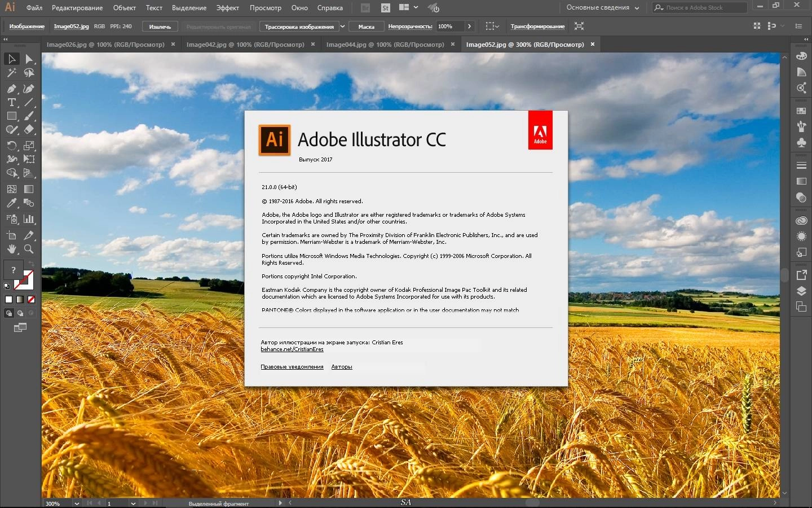Select the Lasso tool

click(29, 73)
